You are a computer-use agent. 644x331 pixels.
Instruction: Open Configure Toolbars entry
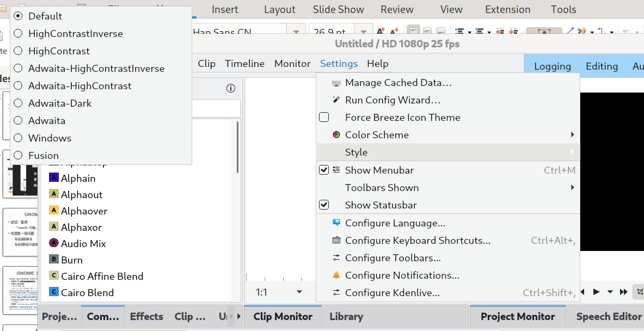click(447, 258)
